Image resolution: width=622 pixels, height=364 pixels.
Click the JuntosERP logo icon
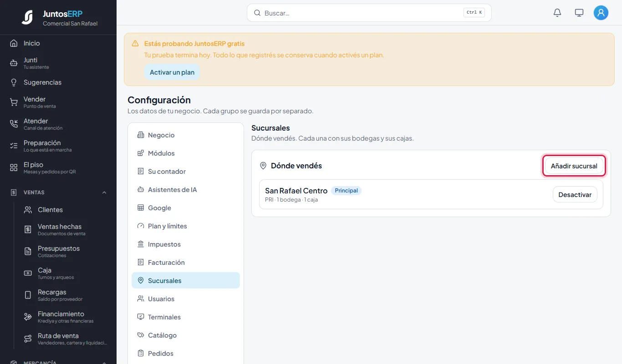pyautogui.click(x=27, y=17)
